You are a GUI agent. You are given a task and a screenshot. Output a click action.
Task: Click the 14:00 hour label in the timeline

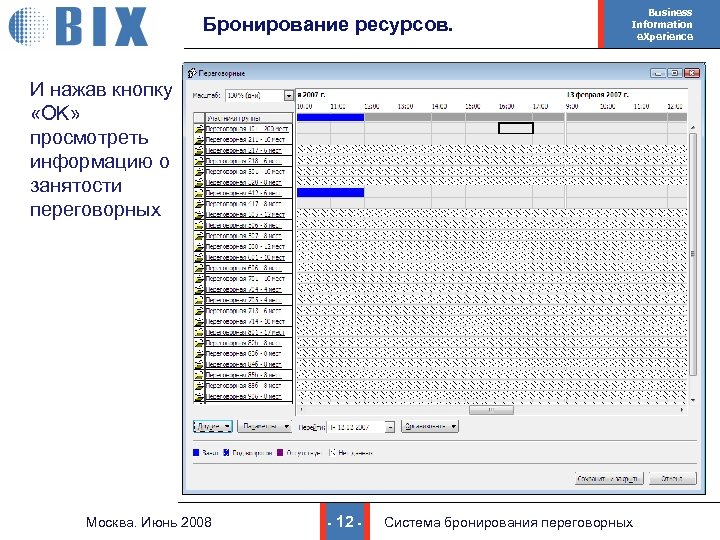[439, 107]
